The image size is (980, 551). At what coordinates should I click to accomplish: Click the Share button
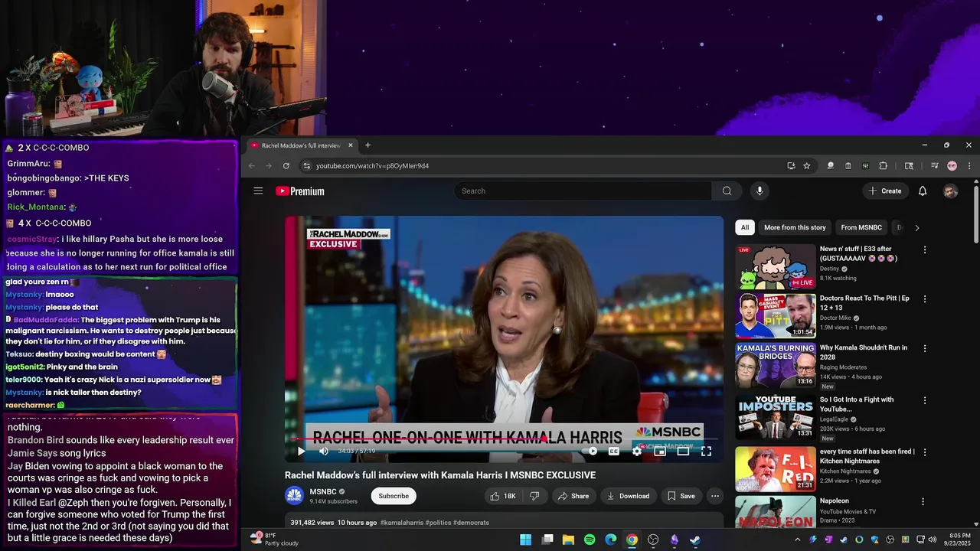click(573, 496)
